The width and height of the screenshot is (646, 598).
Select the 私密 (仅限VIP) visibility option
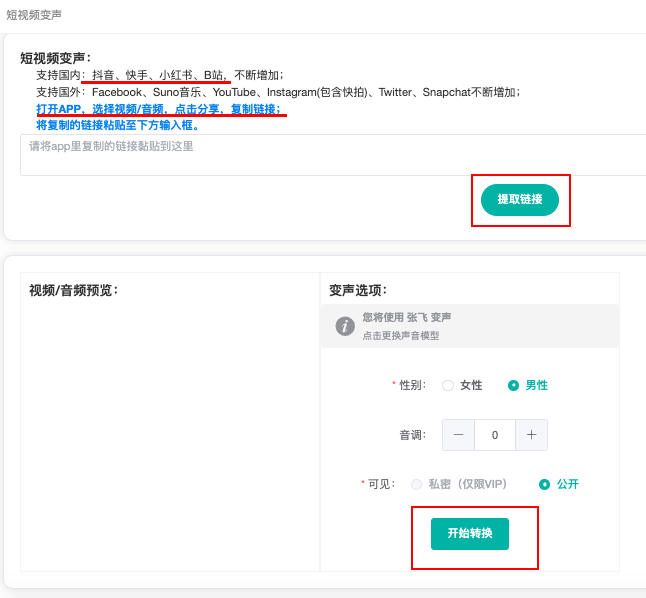(417, 484)
